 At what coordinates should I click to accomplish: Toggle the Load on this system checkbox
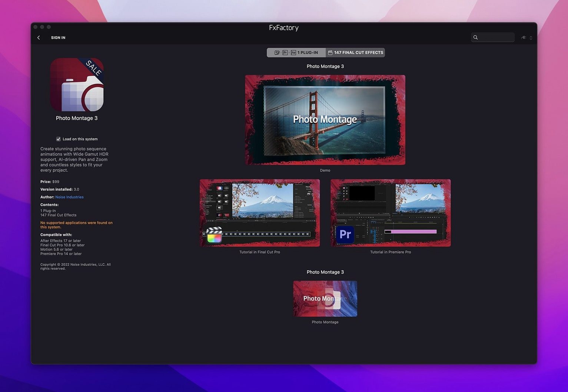click(58, 139)
